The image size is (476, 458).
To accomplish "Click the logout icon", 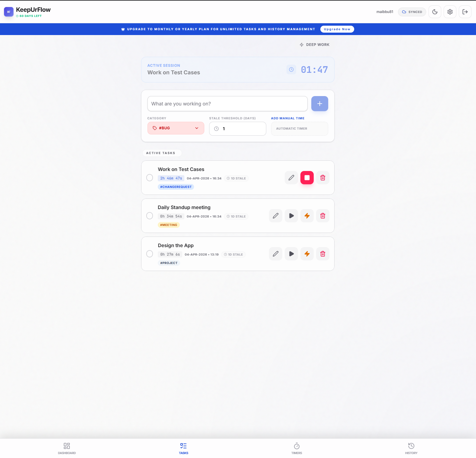I will tap(465, 12).
